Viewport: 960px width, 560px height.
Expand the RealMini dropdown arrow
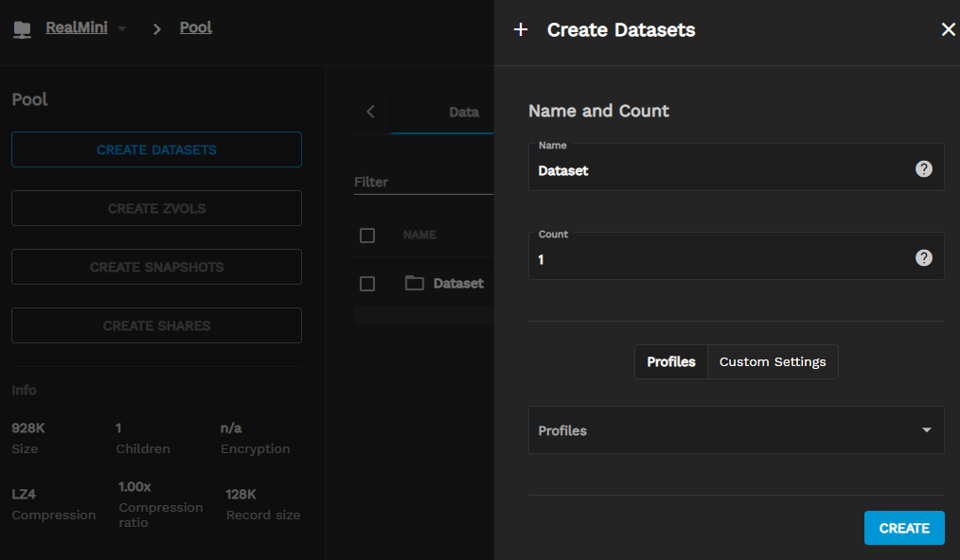122,29
